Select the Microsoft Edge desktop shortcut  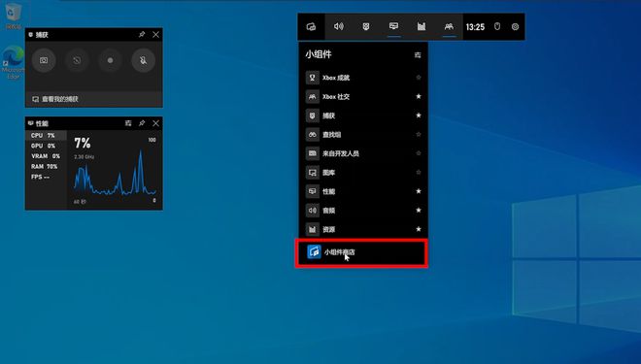click(x=13, y=62)
